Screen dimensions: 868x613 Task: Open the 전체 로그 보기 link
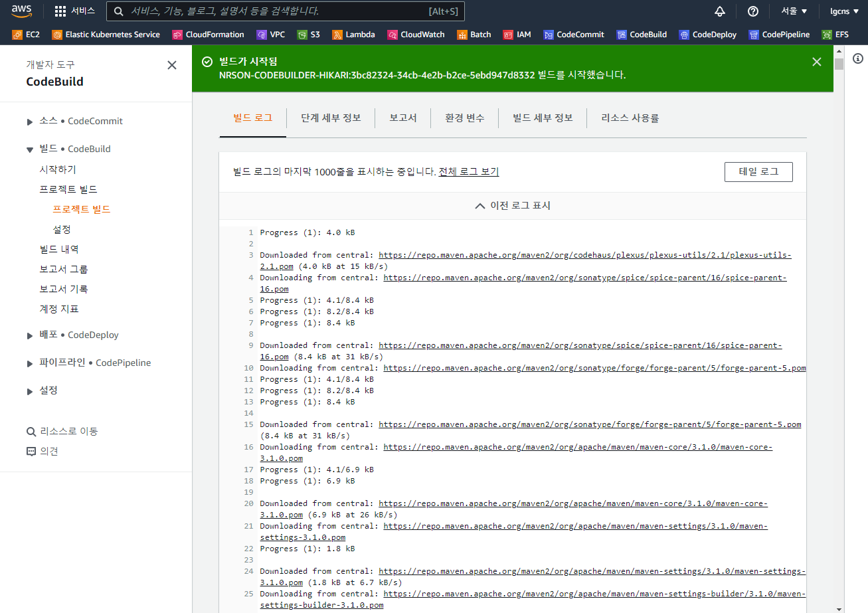pyautogui.click(x=469, y=171)
